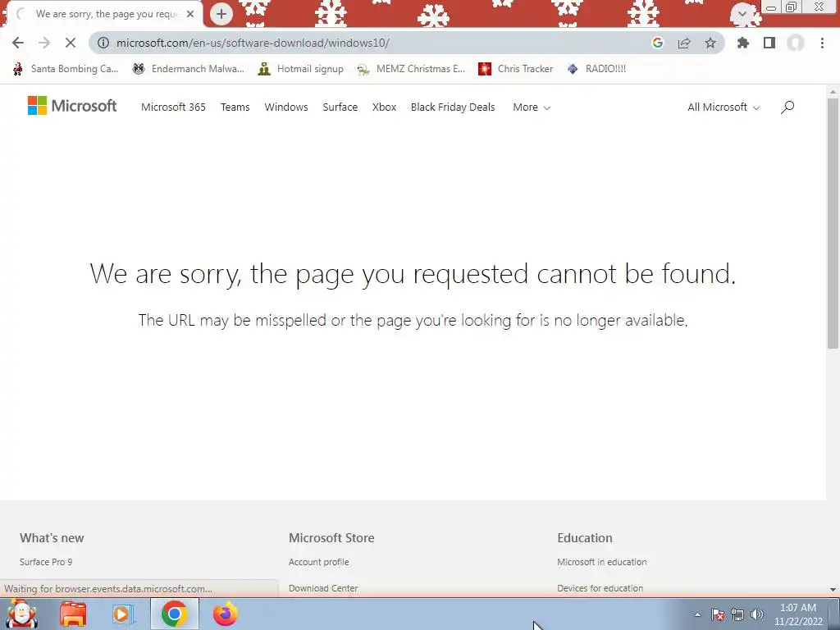This screenshot has width=840, height=630.
Task: Bookmark this page with the star
Action: point(710,43)
